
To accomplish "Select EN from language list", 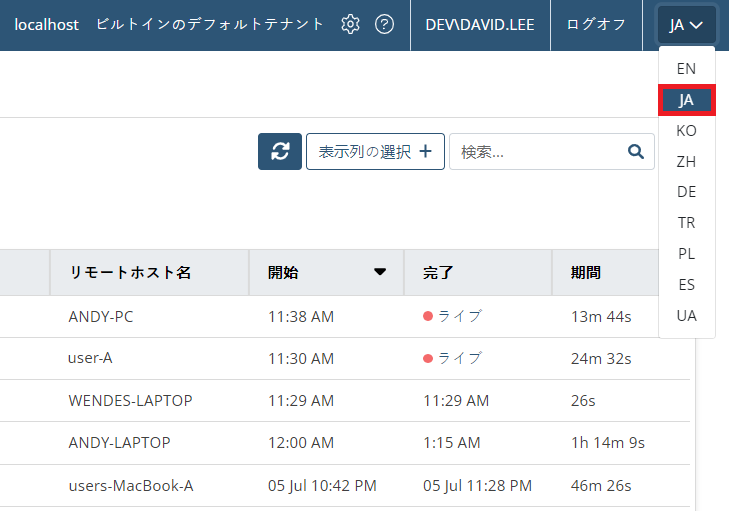I will coord(686,69).
